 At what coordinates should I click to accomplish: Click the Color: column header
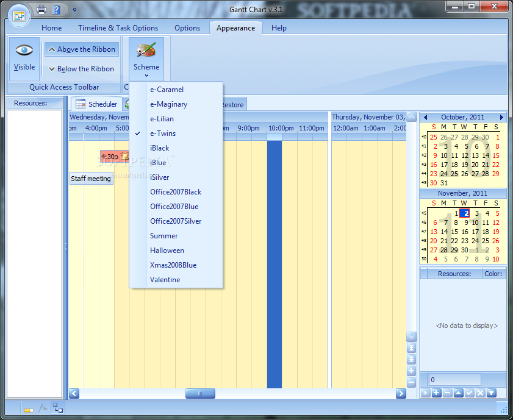point(493,274)
